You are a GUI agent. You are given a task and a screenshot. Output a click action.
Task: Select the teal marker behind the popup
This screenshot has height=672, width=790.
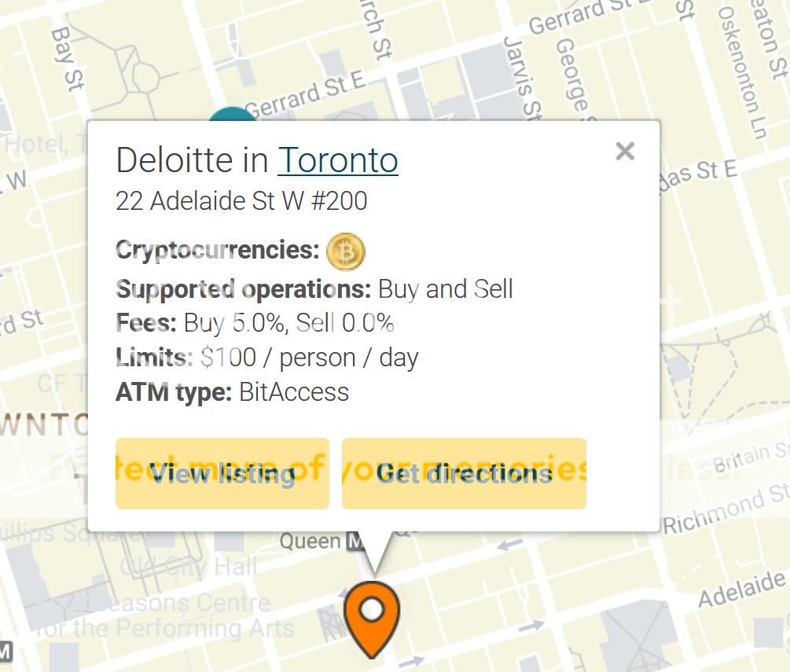coord(232,114)
